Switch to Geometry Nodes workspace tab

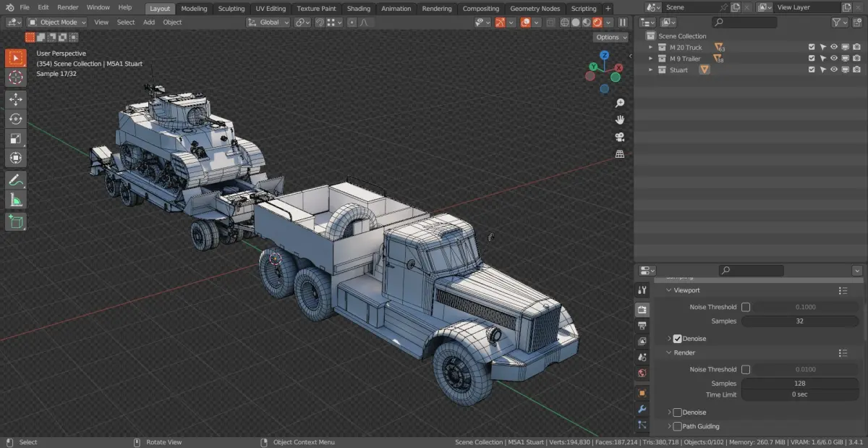tap(535, 9)
